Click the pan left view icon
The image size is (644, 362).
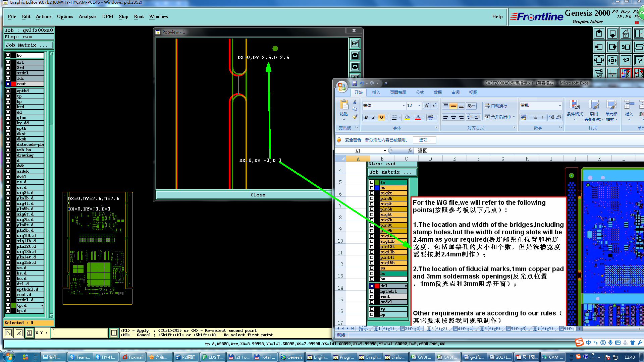point(599,47)
